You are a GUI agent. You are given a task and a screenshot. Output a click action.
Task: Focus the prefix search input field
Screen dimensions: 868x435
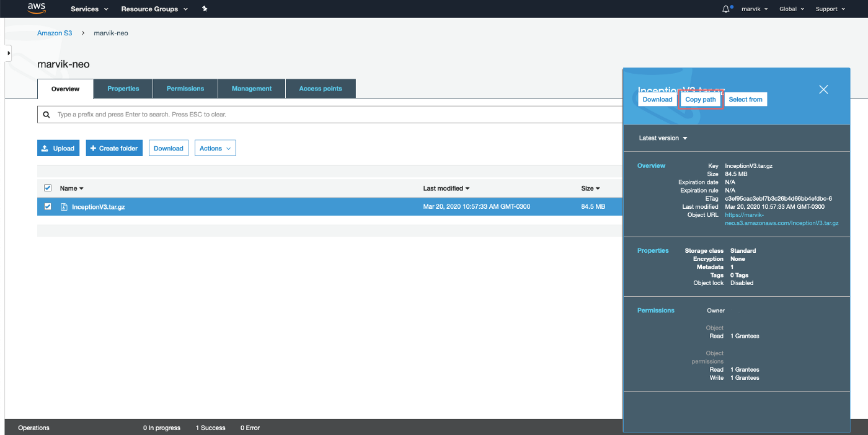[335, 115]
